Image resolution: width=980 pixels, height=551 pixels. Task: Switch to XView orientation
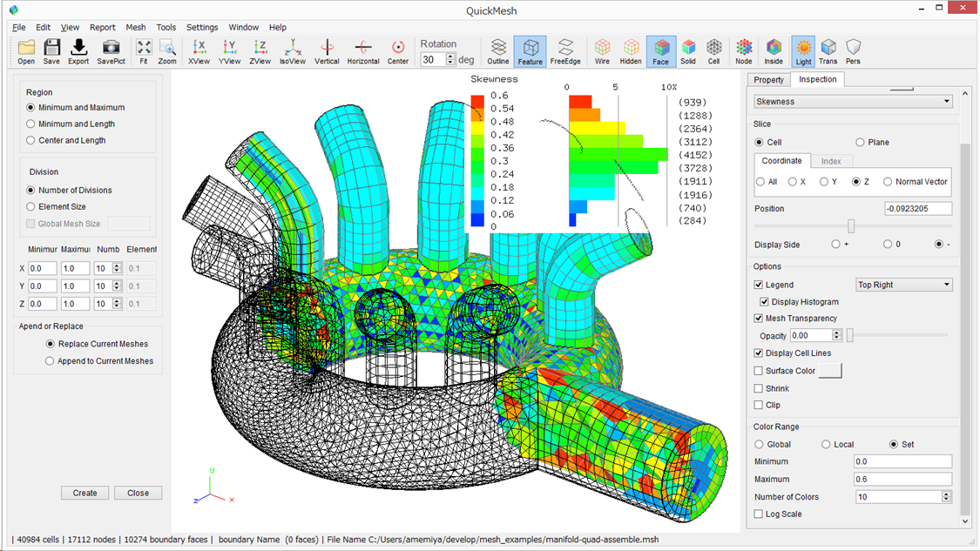point(199,51)
